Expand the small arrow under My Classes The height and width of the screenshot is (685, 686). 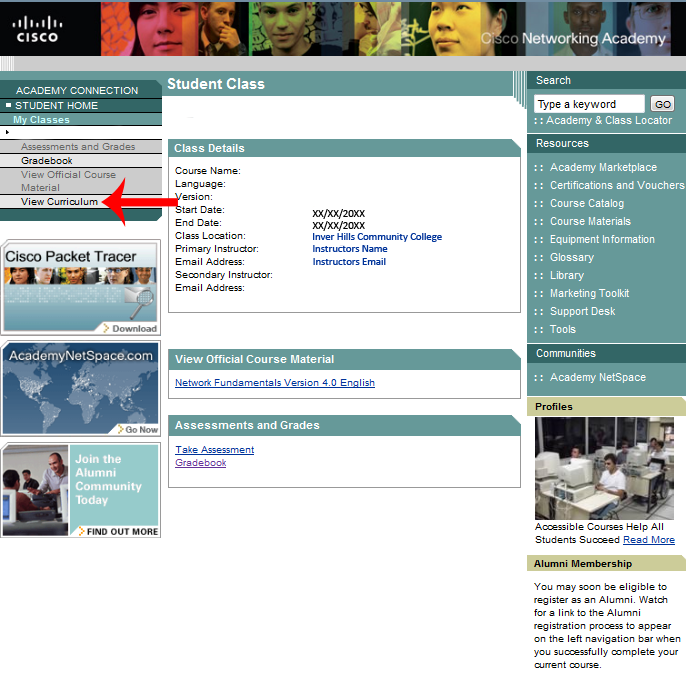pos(8,132)
